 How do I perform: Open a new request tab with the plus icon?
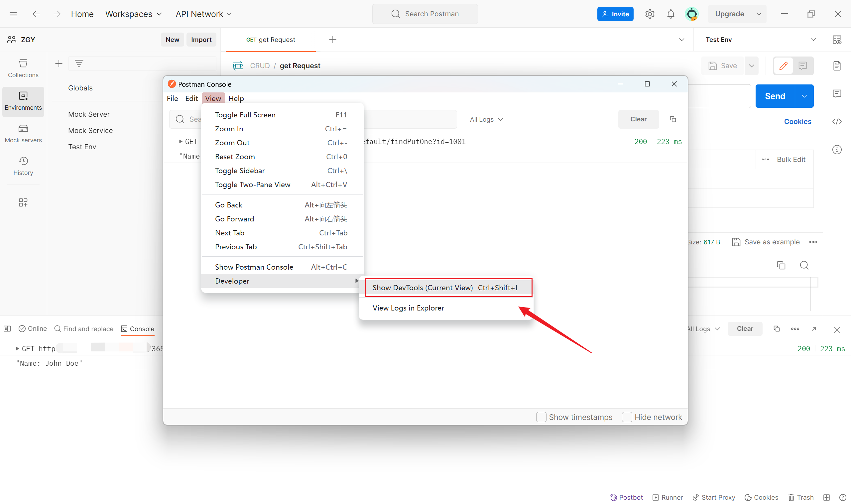click(333, 40)
